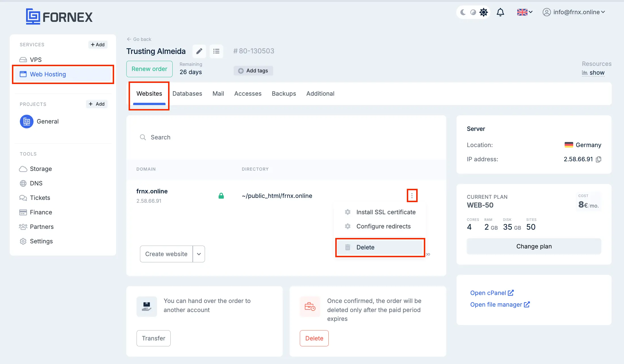
Task: Switch to Accesses tab
Action: [x=248, y=94]
